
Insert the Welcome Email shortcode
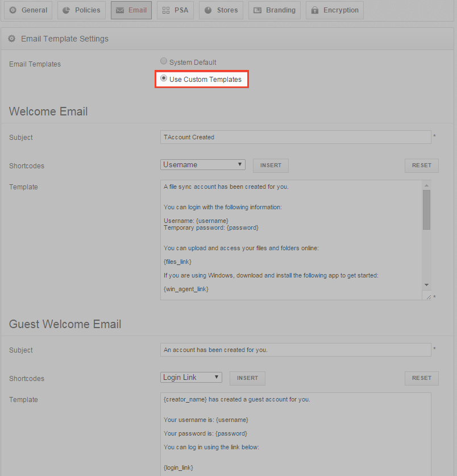click(271, 165)
